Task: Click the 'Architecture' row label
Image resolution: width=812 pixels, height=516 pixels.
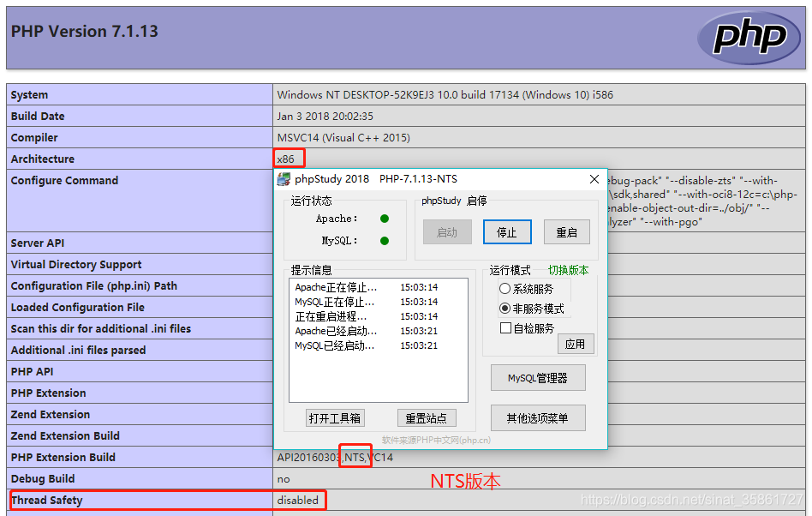Action: [x=43, y=159]
